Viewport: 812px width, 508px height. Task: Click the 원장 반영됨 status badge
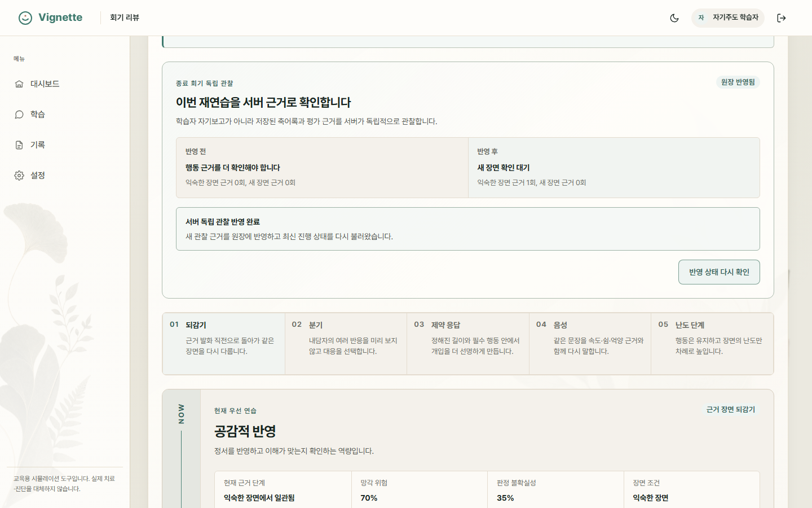pos(738,82)
